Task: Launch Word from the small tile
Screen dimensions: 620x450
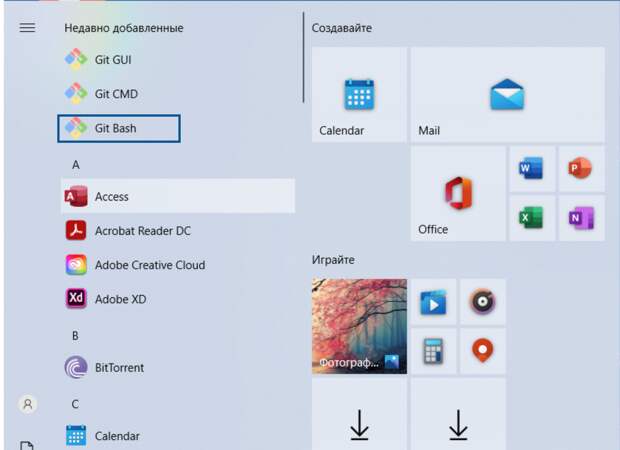Action: coord(532,169)
